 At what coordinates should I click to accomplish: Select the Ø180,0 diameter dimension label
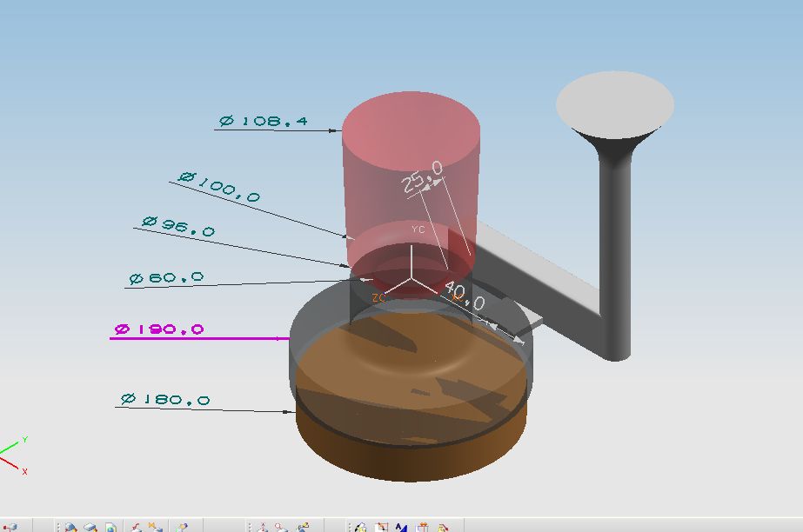pyautogui.click(x=165, y=399)
